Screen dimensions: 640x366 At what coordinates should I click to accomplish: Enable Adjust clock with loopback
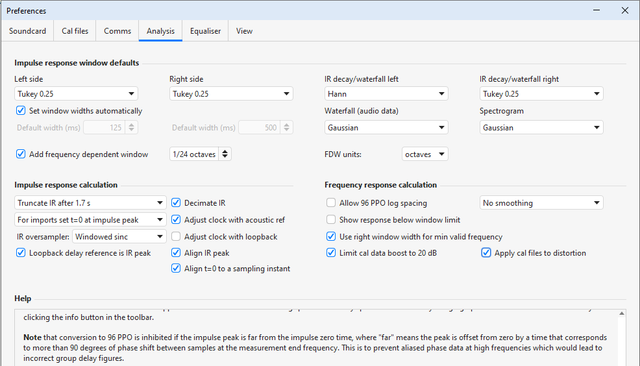[176, 237]
